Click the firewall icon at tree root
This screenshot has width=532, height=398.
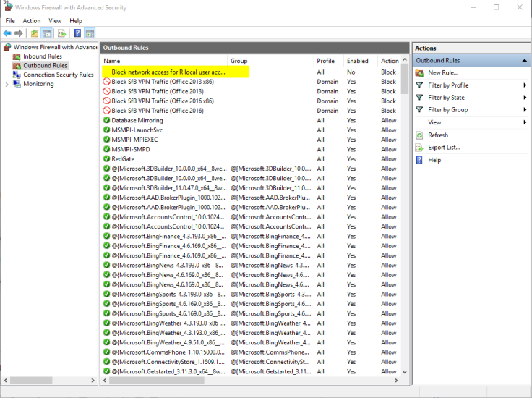[7, 47]
